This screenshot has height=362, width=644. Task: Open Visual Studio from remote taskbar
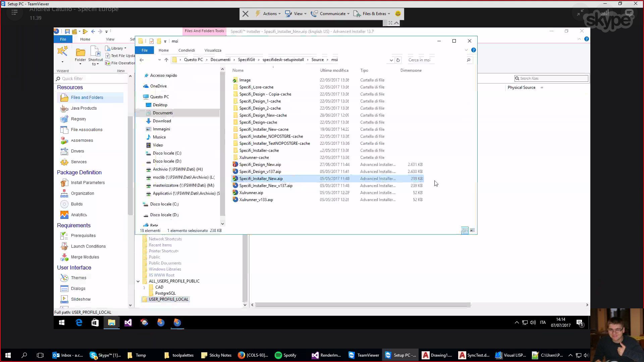tap(128, 322)
